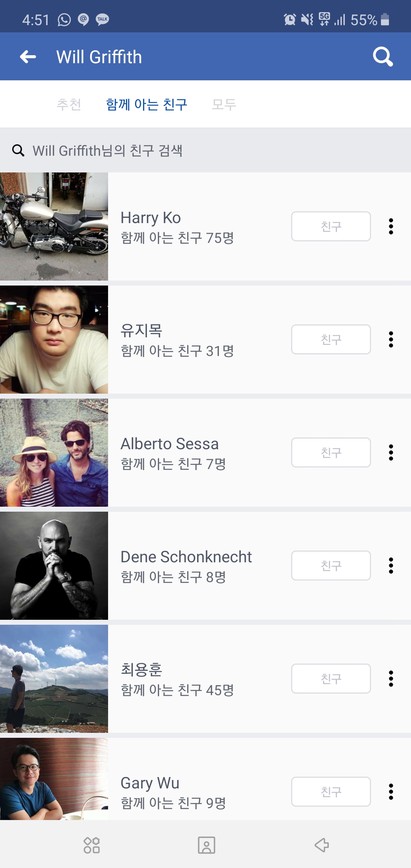The image size is (411, 868).
Task: Toggle 친구 button for Alberto Sessa
Action: [x=331, y=453]
